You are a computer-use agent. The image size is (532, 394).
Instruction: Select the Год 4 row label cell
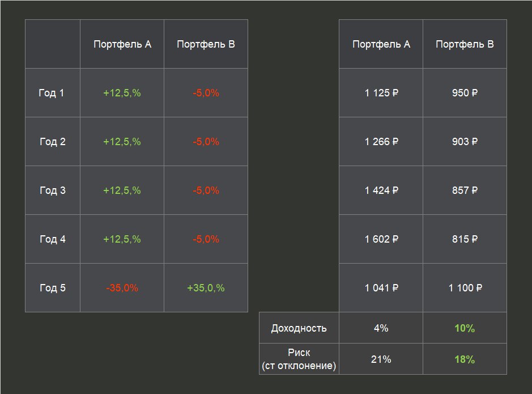pos(53,239)
